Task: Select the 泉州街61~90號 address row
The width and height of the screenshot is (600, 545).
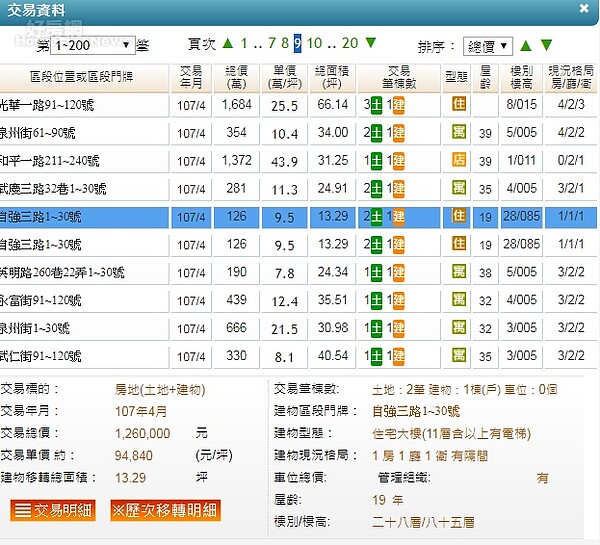Action: click(x=84, y=133)
